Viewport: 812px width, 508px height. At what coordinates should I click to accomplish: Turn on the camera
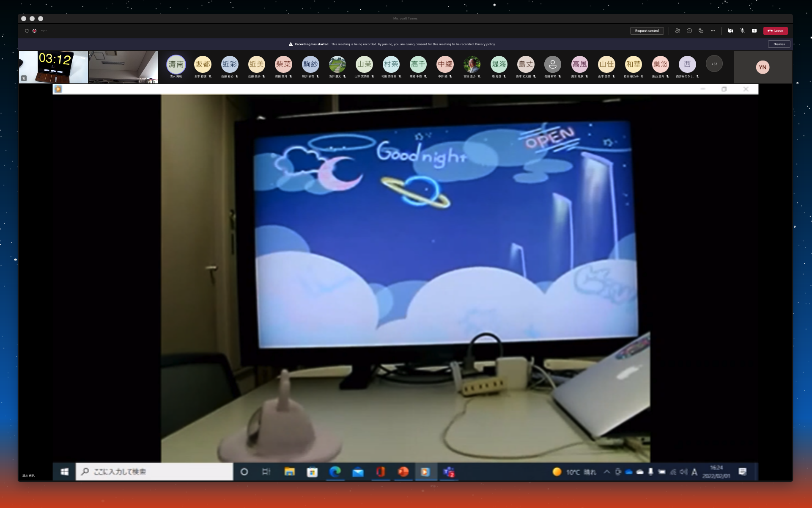(x=730, y=30)
